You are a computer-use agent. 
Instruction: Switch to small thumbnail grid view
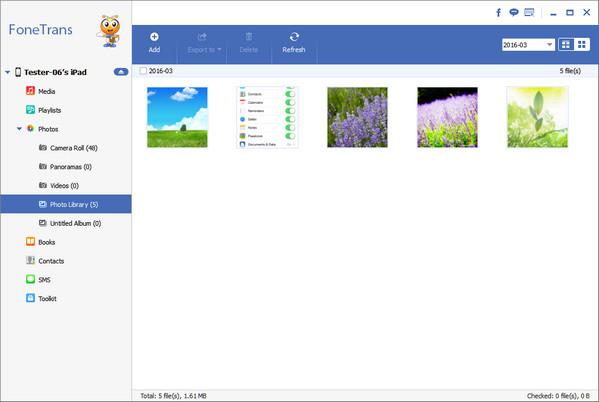(x=582, y=45)
